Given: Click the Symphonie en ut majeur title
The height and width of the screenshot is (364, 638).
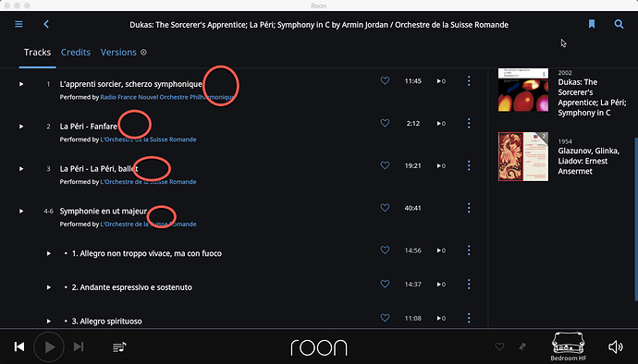Looking at the screenshot, I should coord(104,211).
